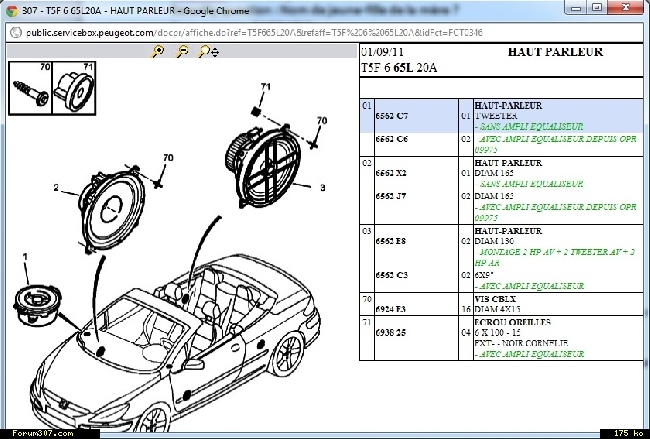Close the Chrome popup window
650x439 pixels.
click(x=626, y=7)
